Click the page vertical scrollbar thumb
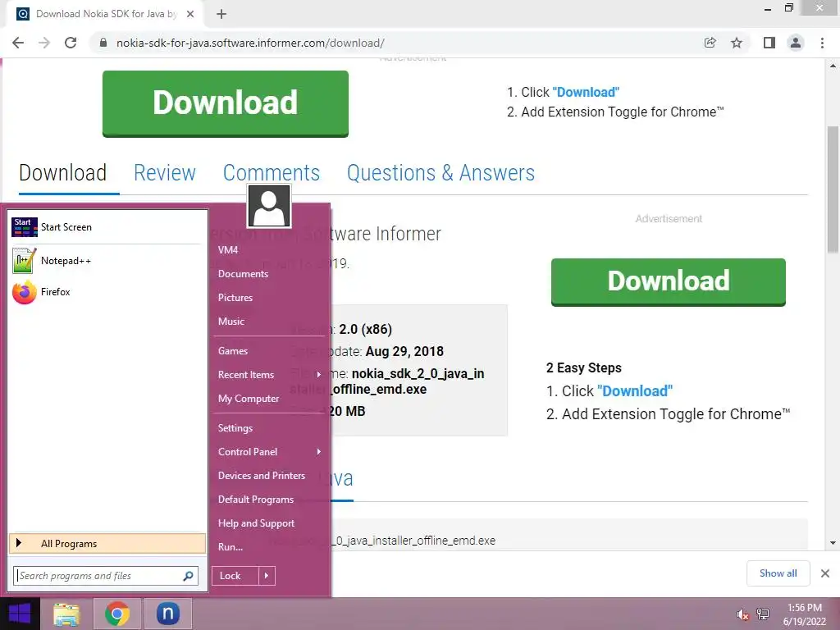Image resolution: width=840 pixels, height=630 pixels. click(833, 189)
